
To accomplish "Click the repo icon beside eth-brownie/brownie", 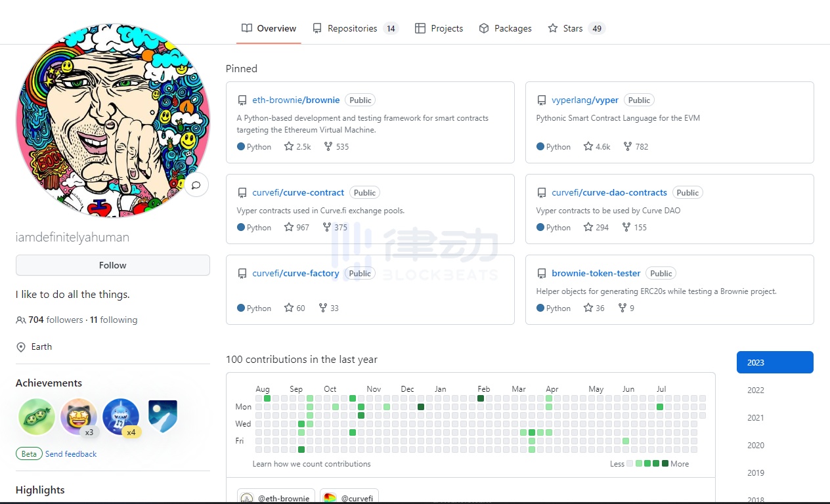I will point(242,100).
